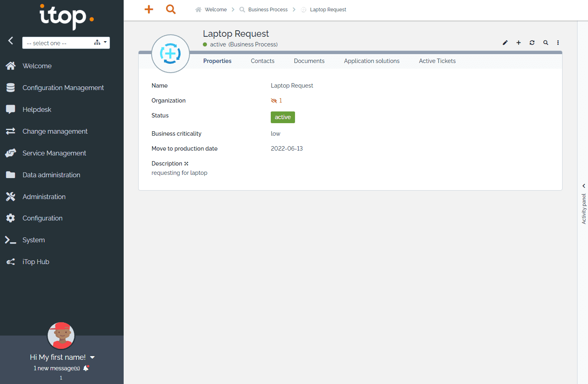This screenshot has height=384, width=588.
Task: Expand the user menu next to 'Hi My first name!'
Action: [x=93, y=357]
